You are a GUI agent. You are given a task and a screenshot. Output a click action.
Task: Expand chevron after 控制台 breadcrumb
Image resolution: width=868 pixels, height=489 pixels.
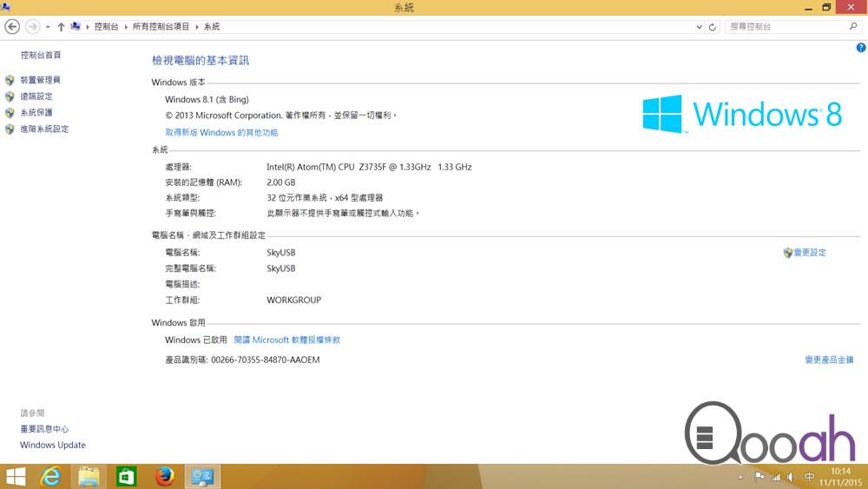(126, 27)
